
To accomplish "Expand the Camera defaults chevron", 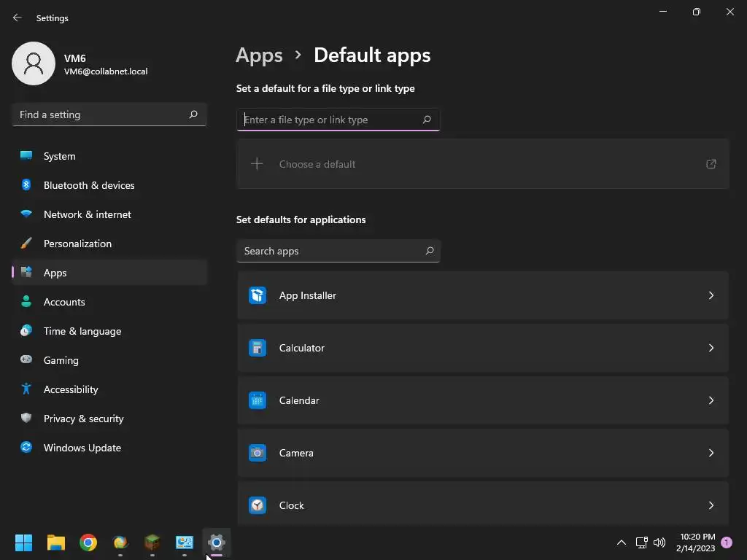I will pos(711,453).
